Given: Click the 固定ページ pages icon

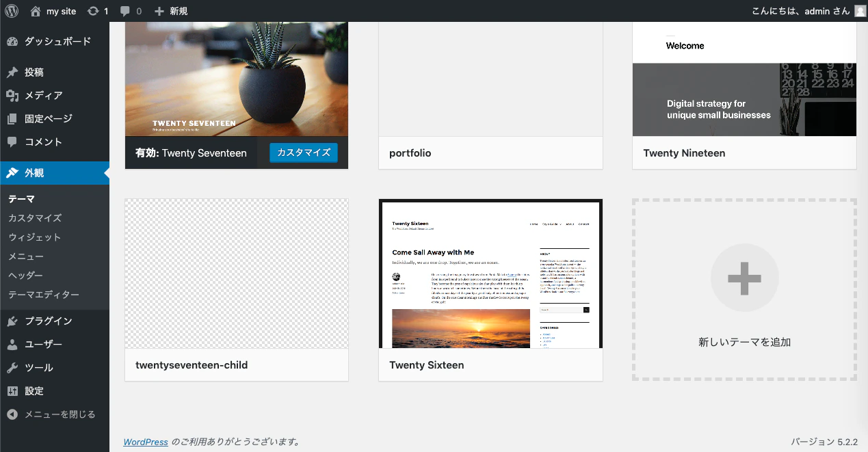Looking at the screenshot, I should point(12,119).
